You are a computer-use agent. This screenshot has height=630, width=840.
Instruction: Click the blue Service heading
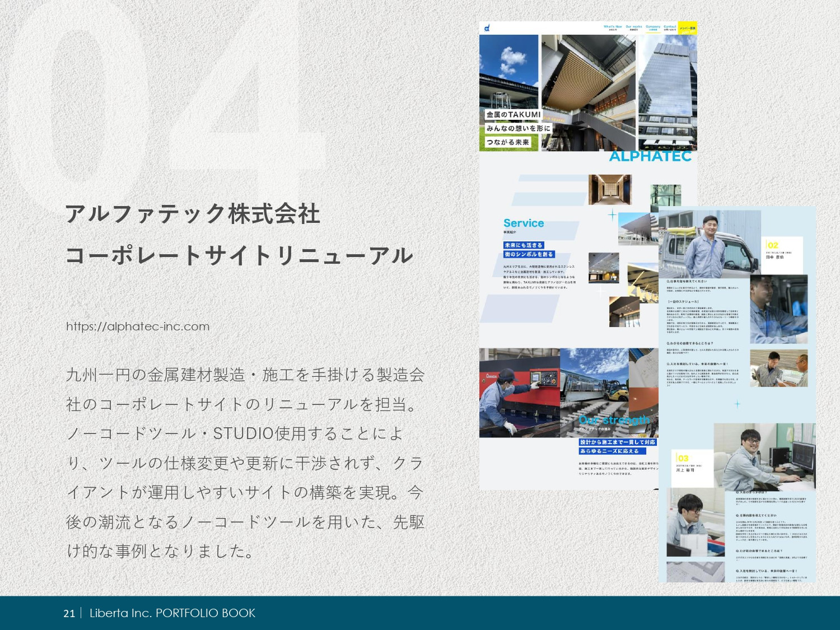[x=523, y=223]
